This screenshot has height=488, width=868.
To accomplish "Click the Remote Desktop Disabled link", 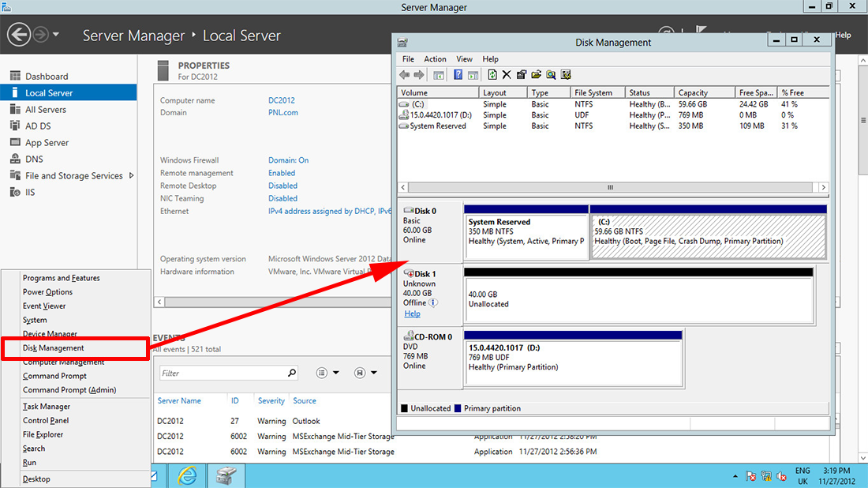I will coord(282,186).
